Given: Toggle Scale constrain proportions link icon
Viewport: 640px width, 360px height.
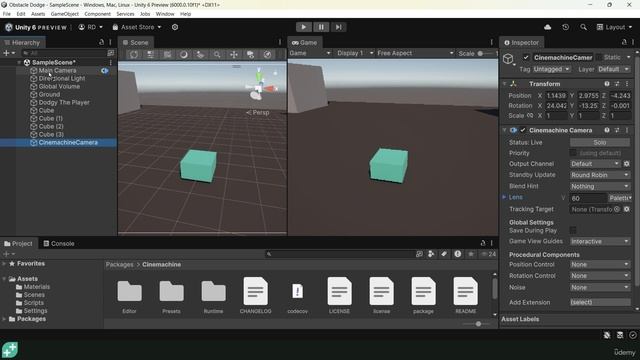Looking at the screenshot, I should pos(530,116).
